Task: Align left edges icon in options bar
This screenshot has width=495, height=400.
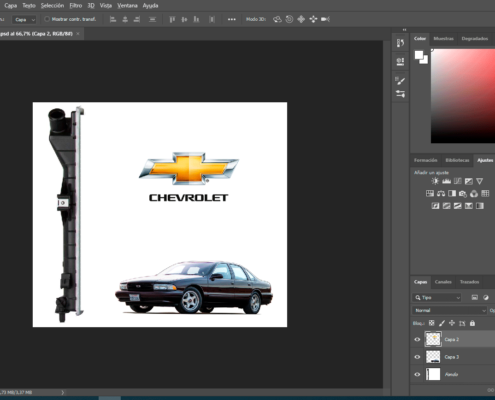Action: click(x=113, y=19)
